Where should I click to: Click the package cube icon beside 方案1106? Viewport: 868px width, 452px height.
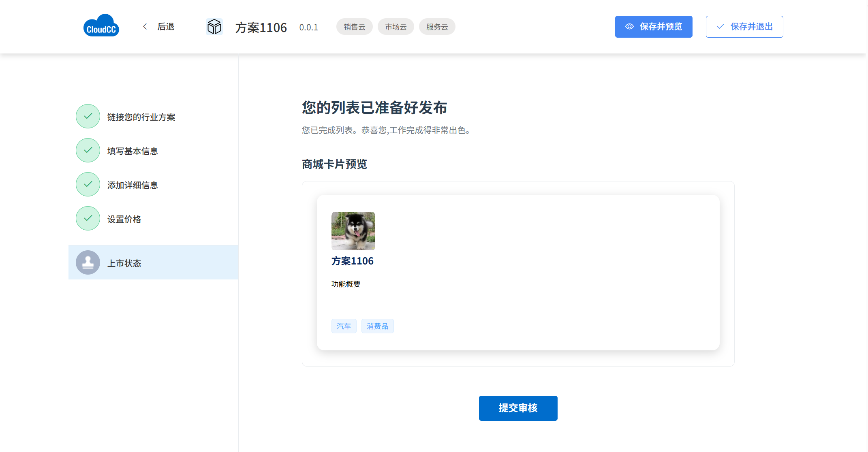(214, 27)
